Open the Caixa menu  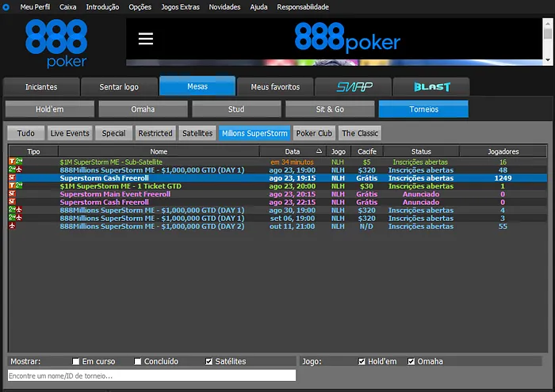(x=67, y=6)
